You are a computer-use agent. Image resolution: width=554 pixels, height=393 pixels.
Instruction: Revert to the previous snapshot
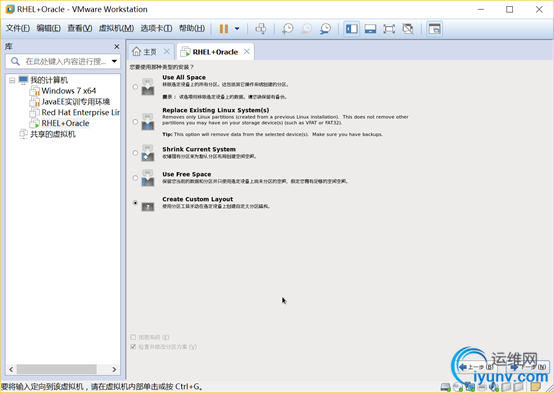click(306, 29)
